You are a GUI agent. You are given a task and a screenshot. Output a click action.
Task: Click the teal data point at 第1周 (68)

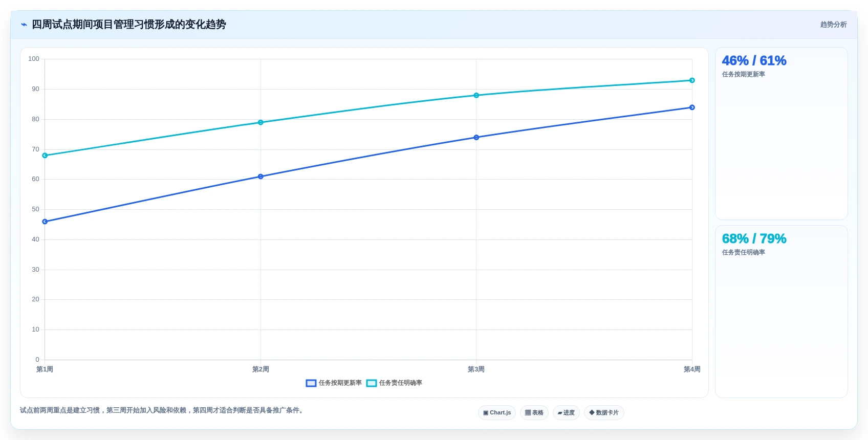tap(45, 156)
